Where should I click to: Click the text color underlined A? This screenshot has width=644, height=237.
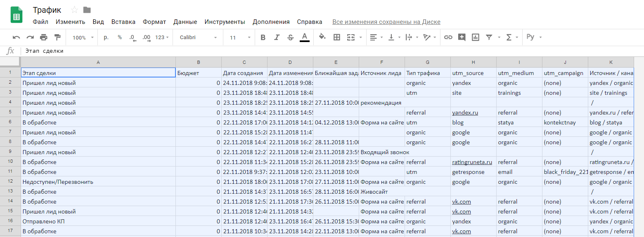(305, 37)
